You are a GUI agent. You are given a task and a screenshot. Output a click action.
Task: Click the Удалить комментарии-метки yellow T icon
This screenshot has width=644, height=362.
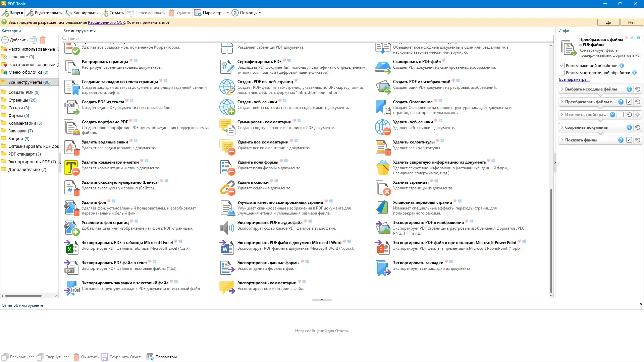(71, 168)
